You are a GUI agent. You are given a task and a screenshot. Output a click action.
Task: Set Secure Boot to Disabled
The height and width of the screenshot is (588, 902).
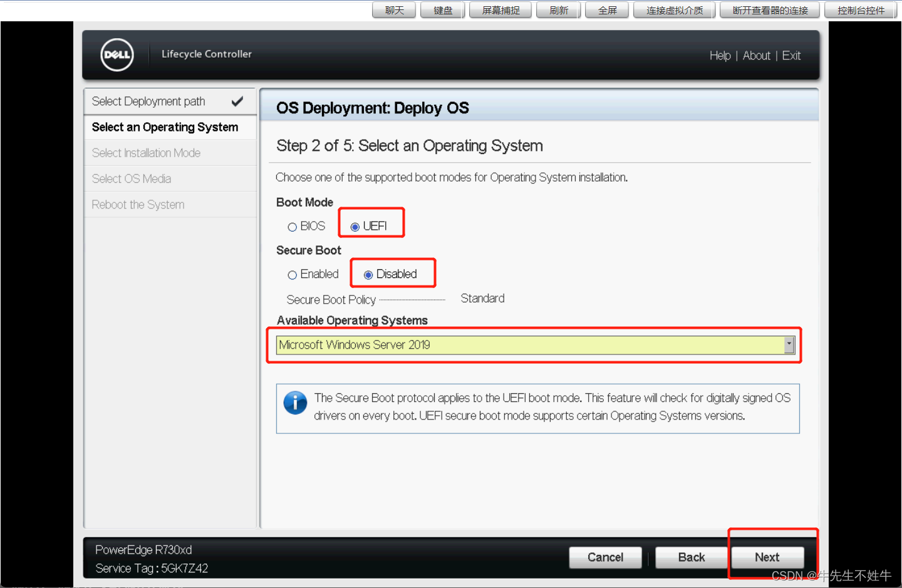pyautogui.click(x=368, y=275)
